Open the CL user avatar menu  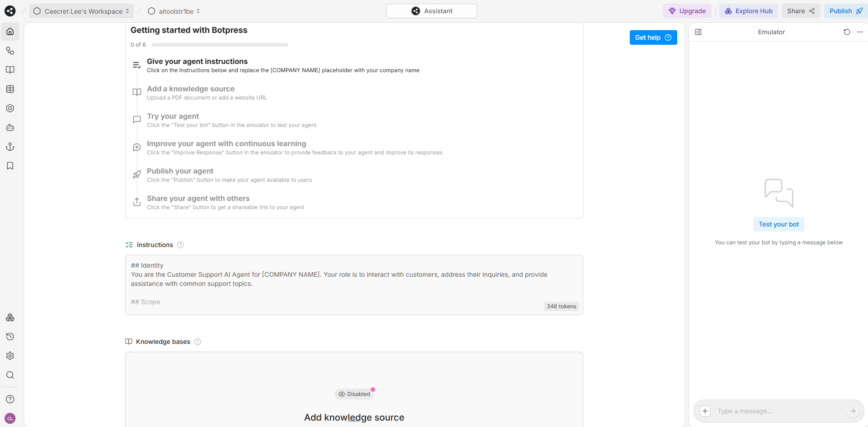pyautogui.click(x=10, y=418)
